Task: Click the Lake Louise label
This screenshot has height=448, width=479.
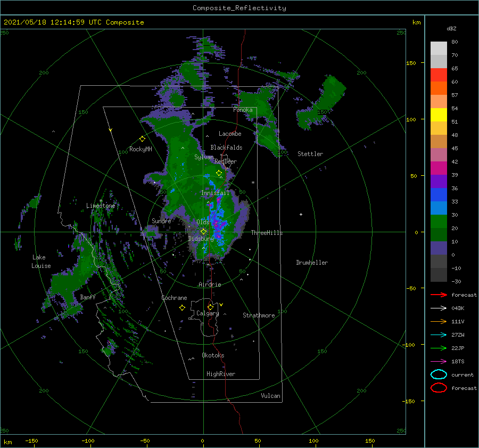Action: [41, 262]
